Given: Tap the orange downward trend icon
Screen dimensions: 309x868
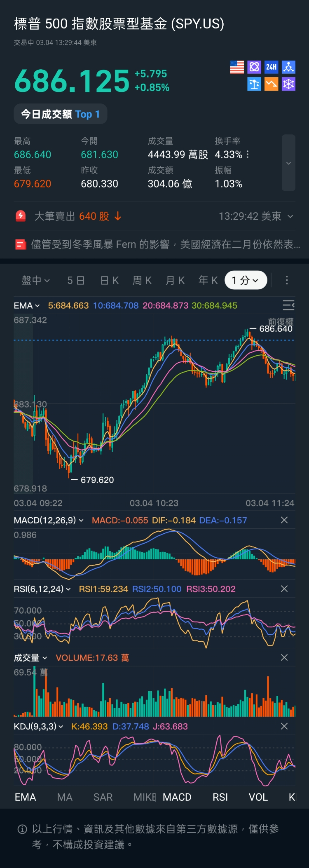Looking at the screenshot, I should point(271,84).
